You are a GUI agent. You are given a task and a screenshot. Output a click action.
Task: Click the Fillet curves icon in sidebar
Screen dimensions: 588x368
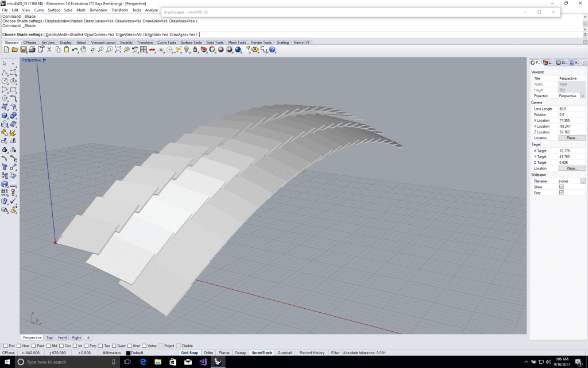[14, 98]
